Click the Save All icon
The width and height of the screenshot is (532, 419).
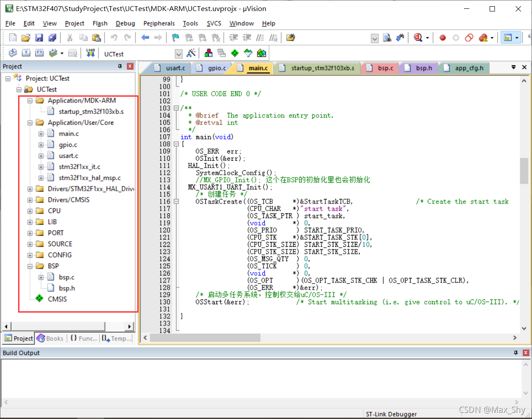coord(53,38)
